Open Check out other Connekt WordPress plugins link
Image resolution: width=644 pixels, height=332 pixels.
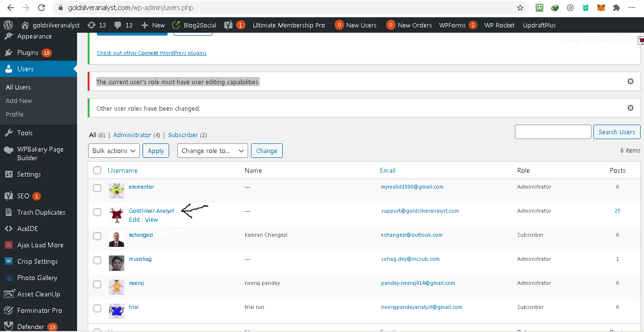point(152,53)
